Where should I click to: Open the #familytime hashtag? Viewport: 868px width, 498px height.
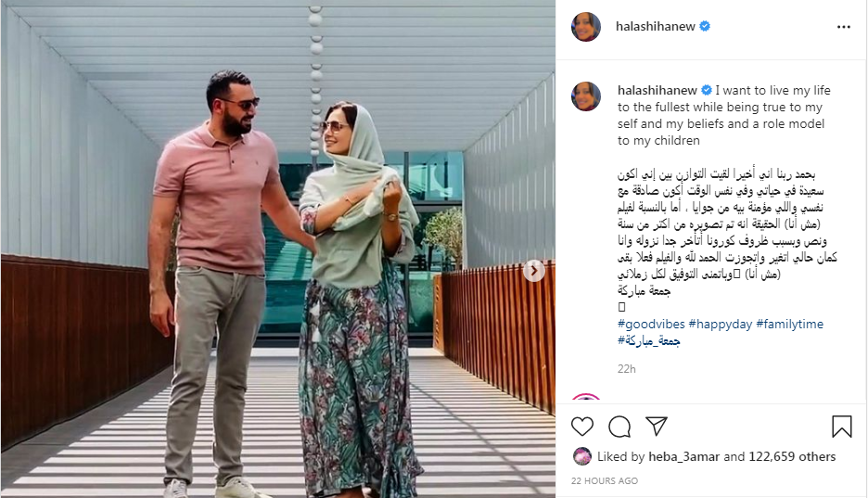[x=789, y=325]
